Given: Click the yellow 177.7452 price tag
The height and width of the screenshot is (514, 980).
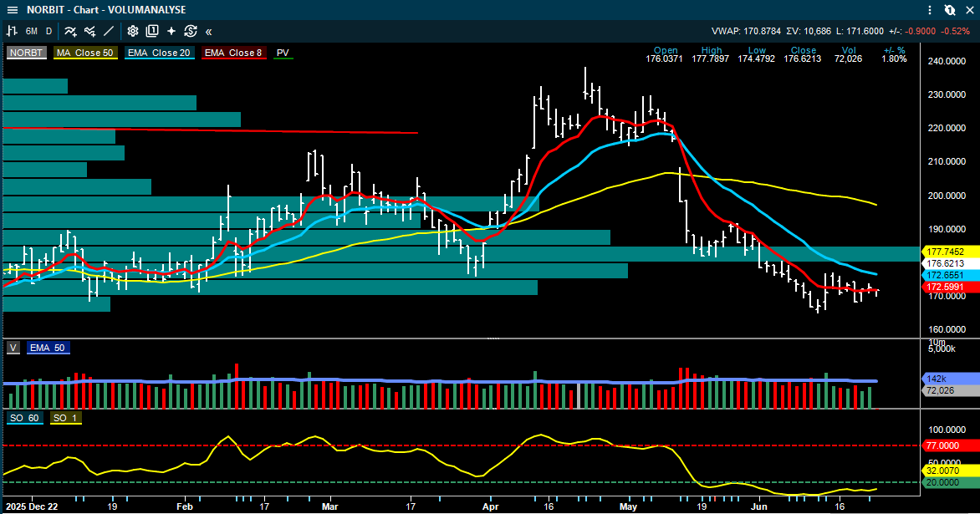Looking at the screenshot, I should coord(949,252).
